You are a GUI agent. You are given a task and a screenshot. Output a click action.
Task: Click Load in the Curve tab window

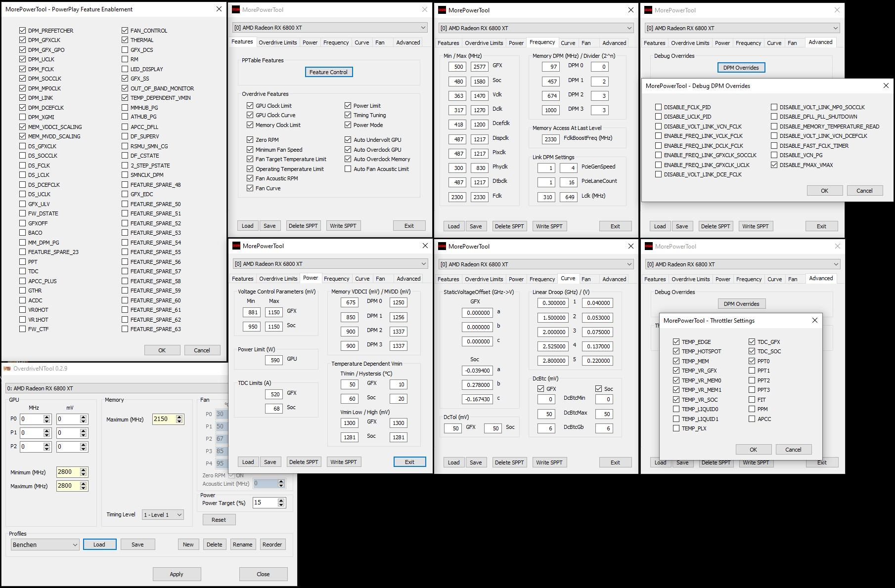point(454,462)
